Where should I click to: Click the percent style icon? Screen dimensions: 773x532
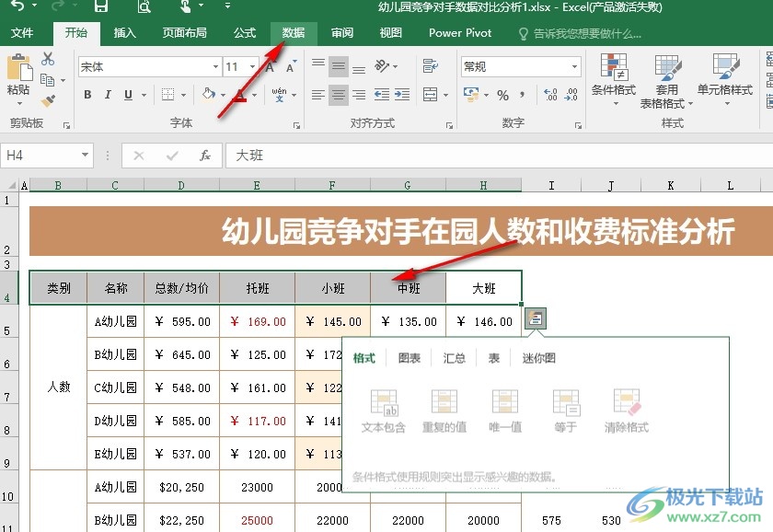pyautogui.click(x=502, y=95)
